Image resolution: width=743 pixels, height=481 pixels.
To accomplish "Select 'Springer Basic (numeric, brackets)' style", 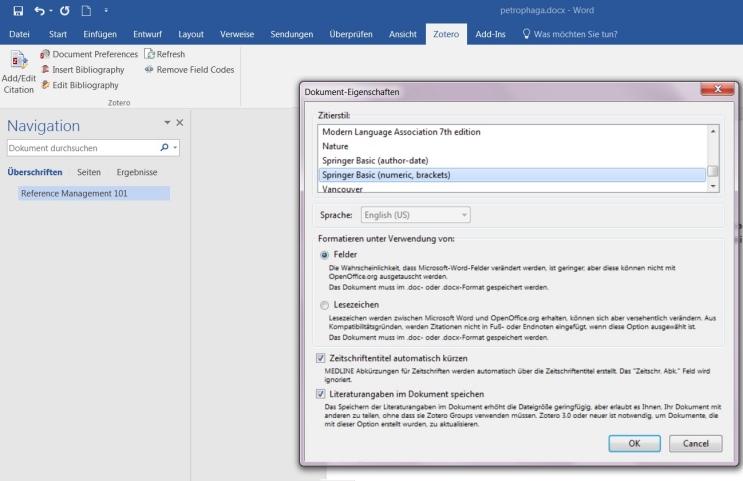I will pos(512,175).
